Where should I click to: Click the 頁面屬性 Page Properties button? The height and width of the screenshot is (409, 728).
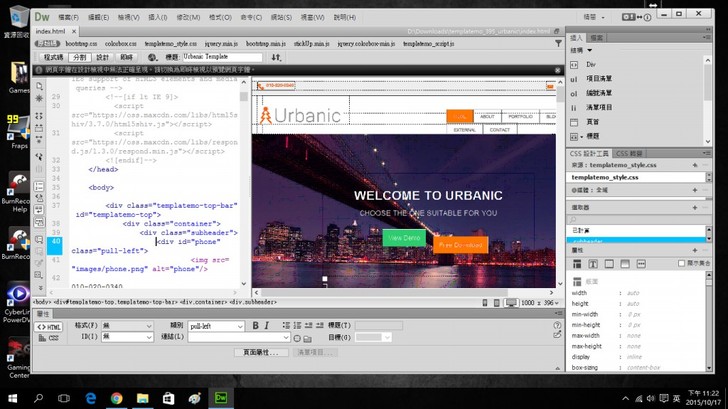[x=261, y=353]
